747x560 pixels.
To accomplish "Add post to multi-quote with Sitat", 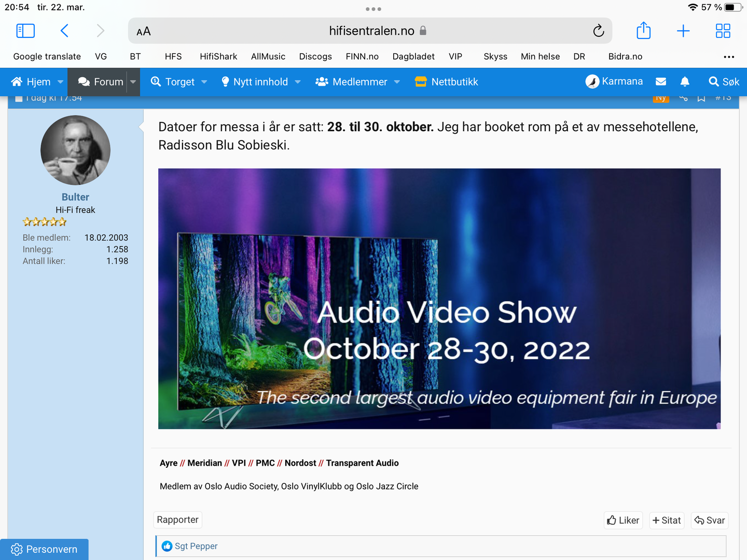I will click(x=667, y=520).
